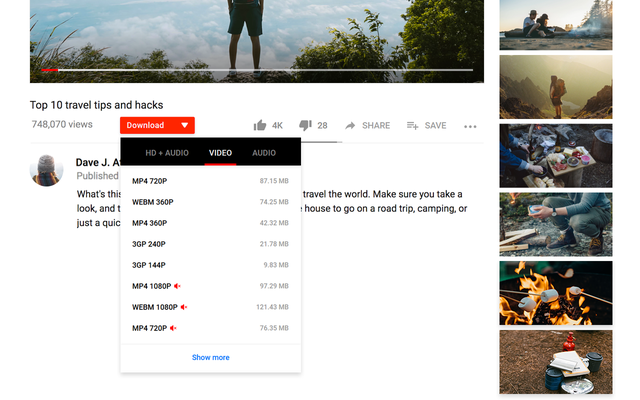This screenshot has width=640, height=400.
Task: Click the red Download button label
Action: tap(145, 125)
